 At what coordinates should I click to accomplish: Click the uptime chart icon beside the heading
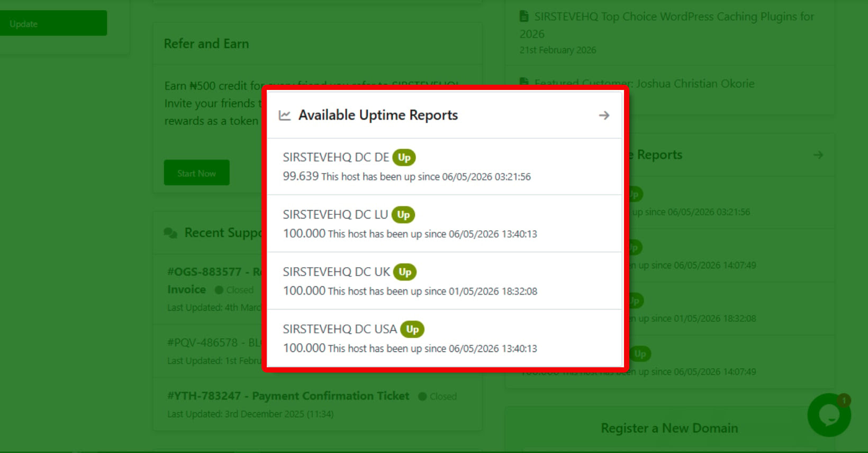click(x=285, y=115)
